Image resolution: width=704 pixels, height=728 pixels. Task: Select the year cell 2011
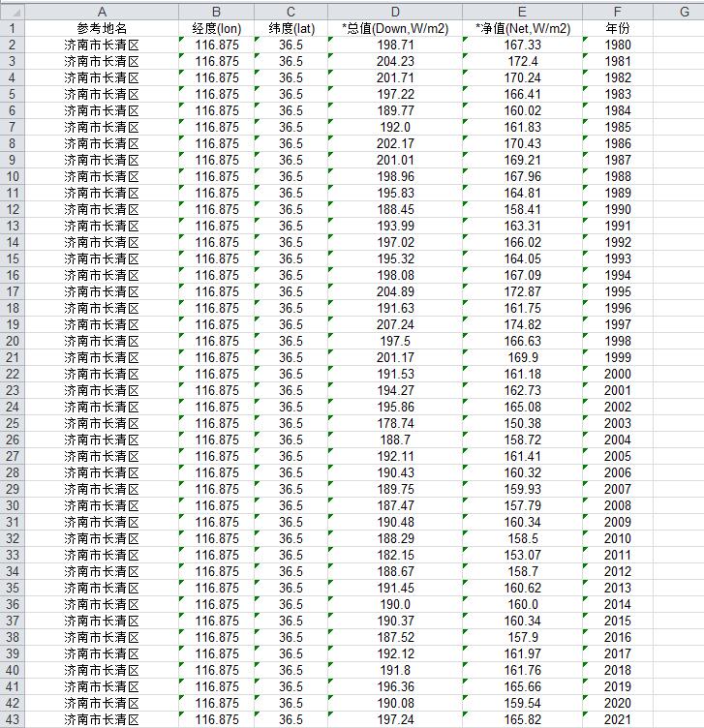618,555
